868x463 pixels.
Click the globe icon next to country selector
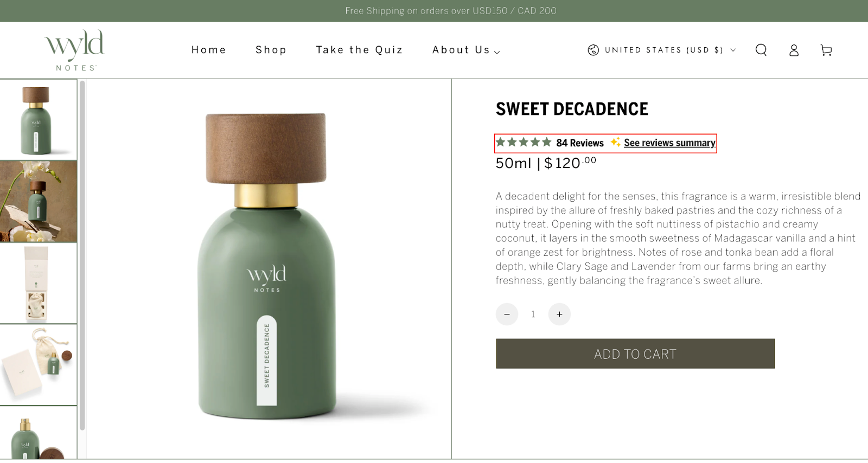click(x=592, y=50)
